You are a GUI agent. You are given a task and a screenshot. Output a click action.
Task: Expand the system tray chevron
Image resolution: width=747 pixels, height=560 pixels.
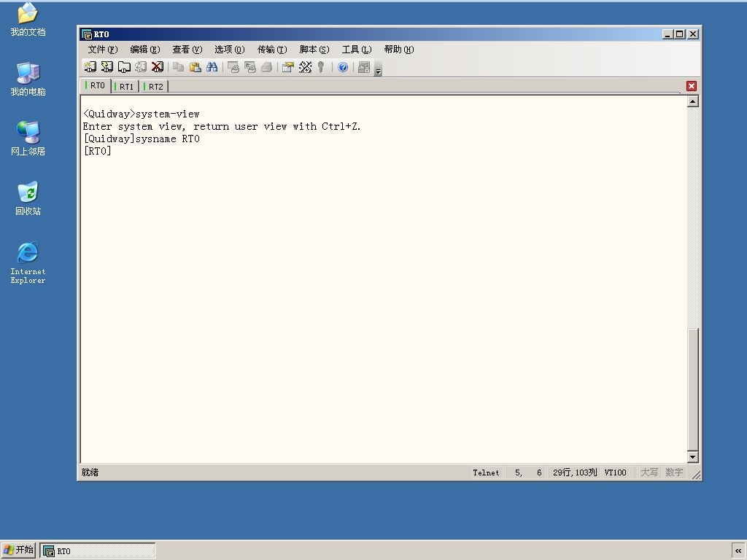click(x=738, y=551)
